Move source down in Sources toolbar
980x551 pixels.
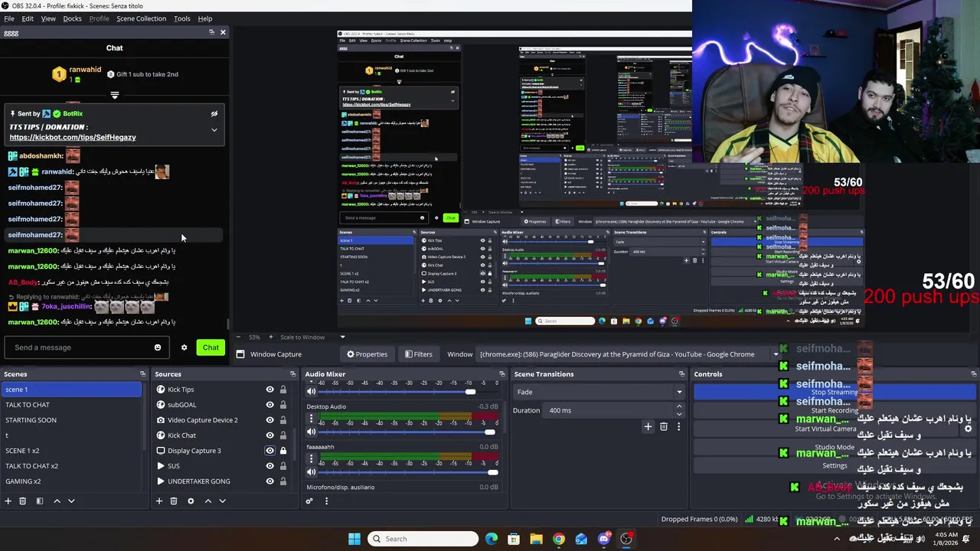click(x=222, y=501)
